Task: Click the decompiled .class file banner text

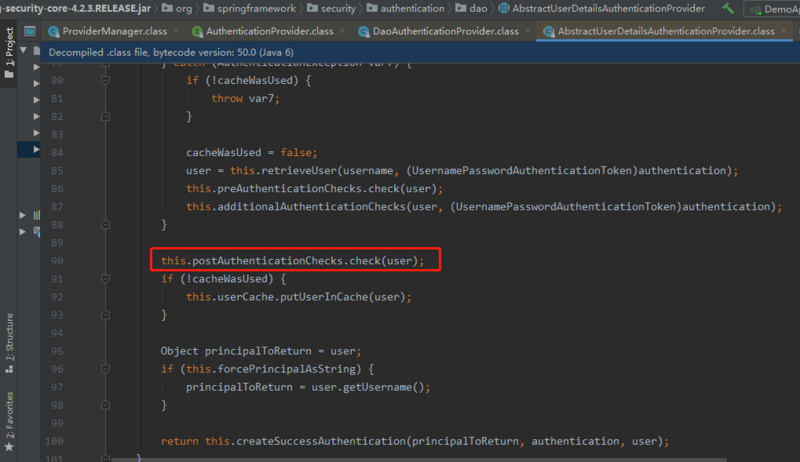Action: tap(171, 53)
